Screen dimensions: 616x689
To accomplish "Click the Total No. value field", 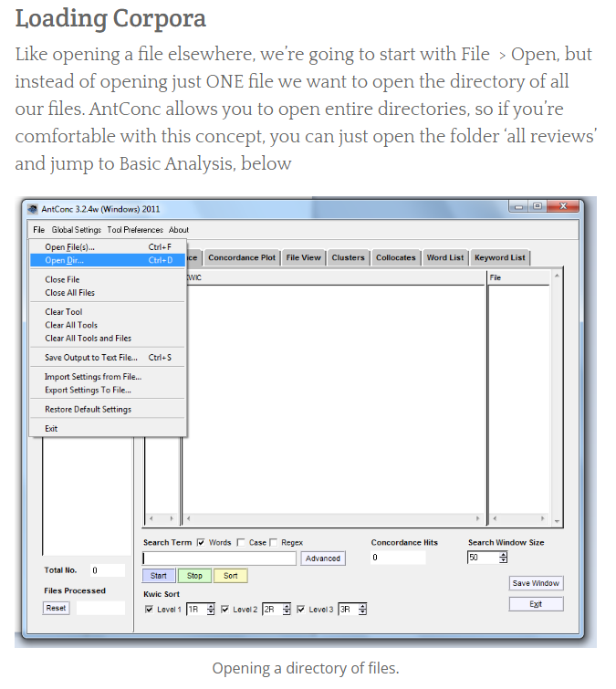I will [107, 570].
